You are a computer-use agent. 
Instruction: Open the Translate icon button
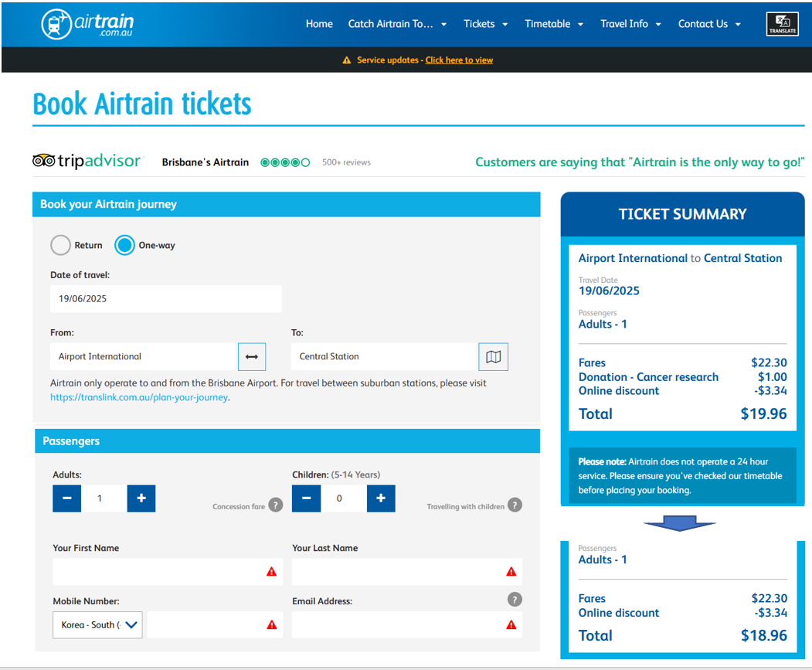click(x=782, y=24)
